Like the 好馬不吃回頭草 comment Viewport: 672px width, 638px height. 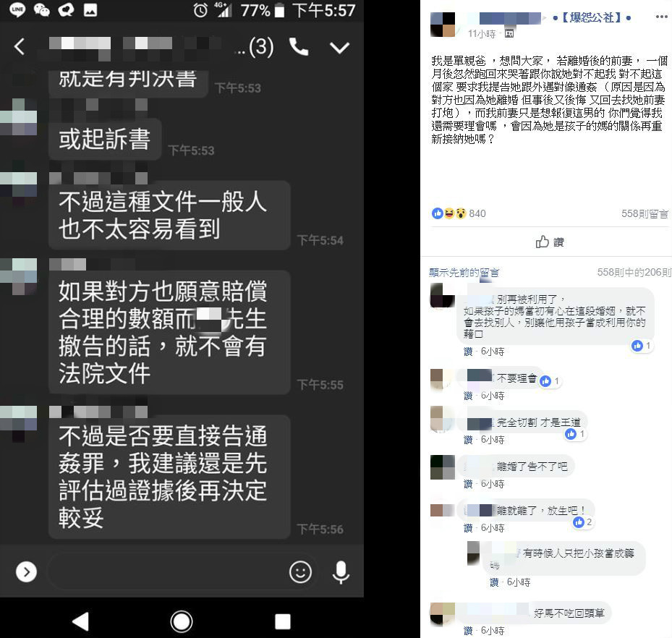[468, 630]
